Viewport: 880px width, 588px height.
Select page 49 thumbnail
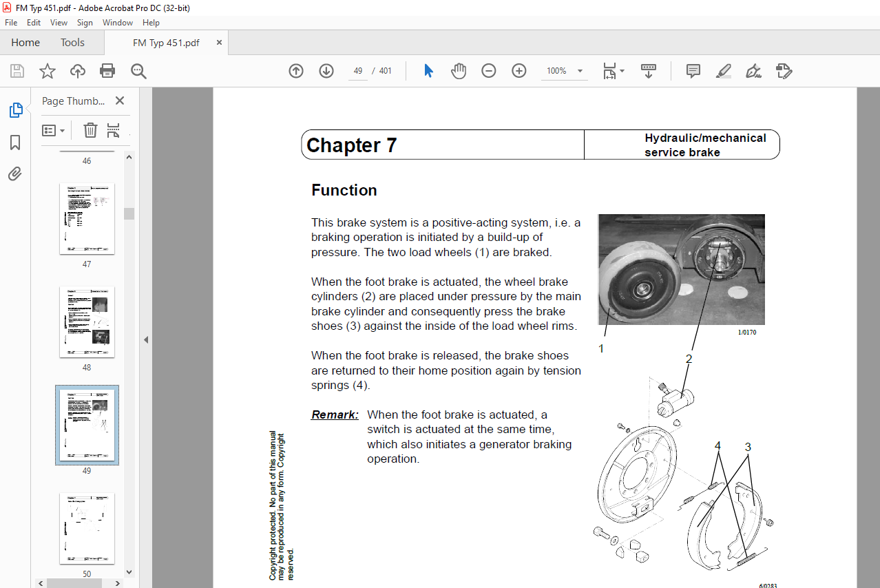pyautogui.click(x=87, y=425)
